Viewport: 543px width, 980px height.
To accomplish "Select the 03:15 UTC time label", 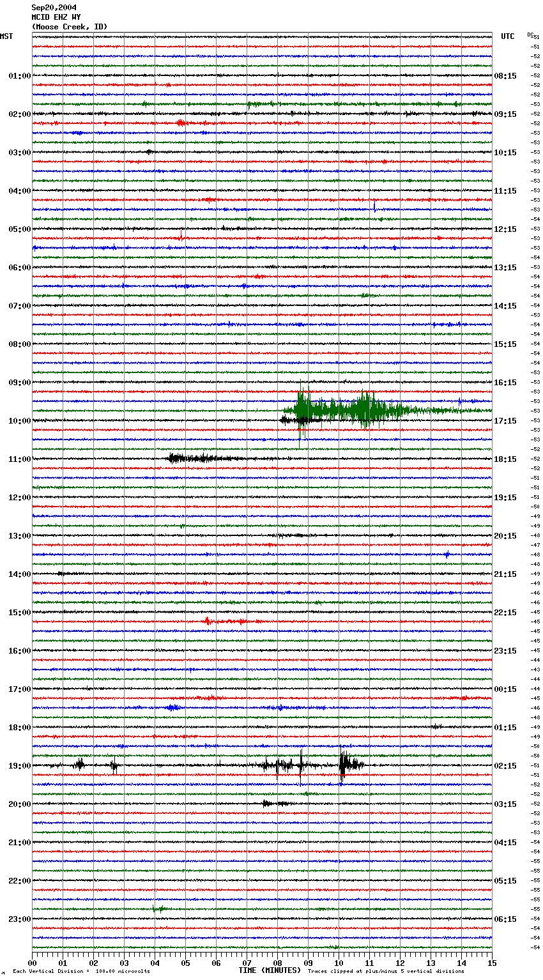I will click(x=505, y=804).
